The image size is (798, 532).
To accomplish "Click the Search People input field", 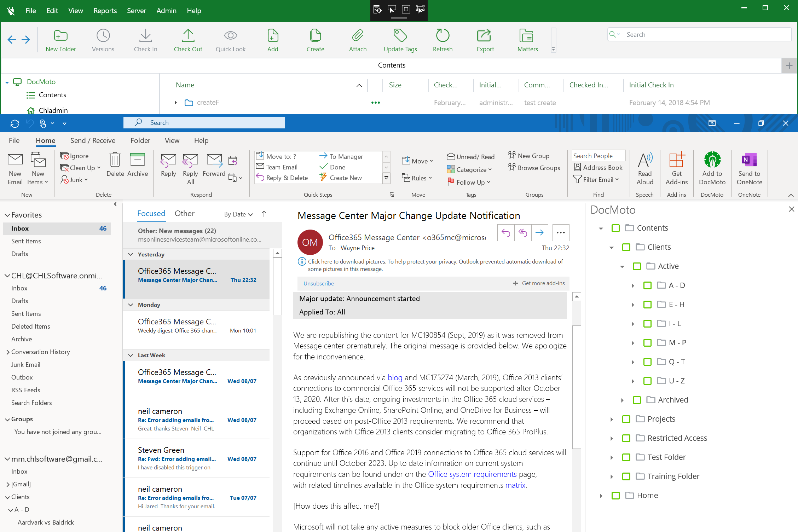I will click(x=598, y=156).
